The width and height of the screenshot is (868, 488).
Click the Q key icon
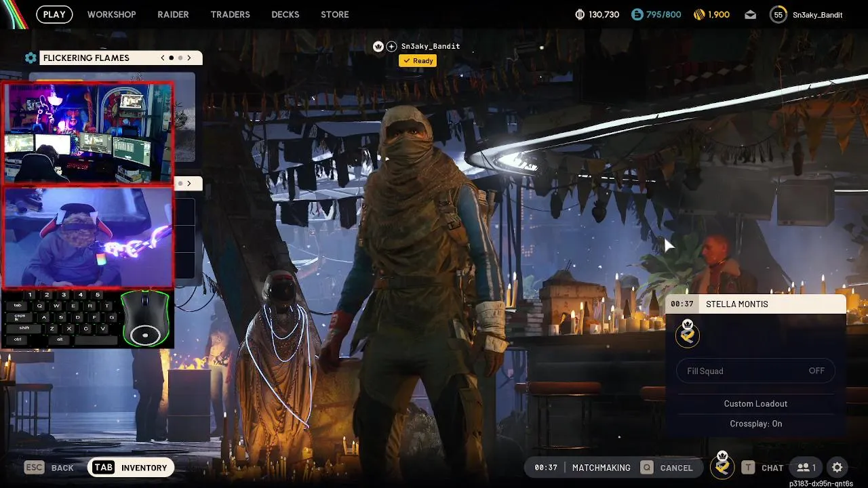click(647, 467)
